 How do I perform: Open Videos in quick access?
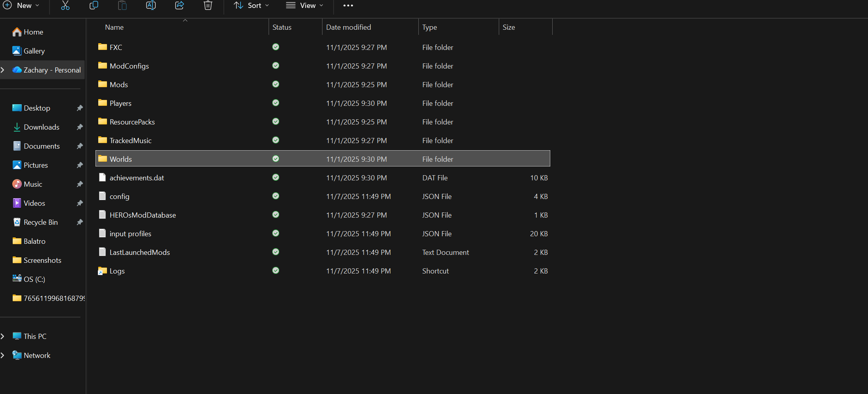(x=34, y=203)
